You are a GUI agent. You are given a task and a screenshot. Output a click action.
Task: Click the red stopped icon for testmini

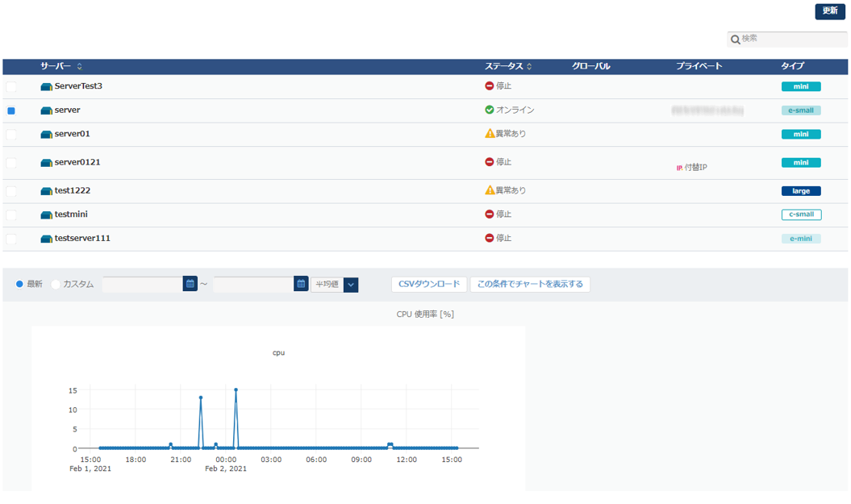490,215
